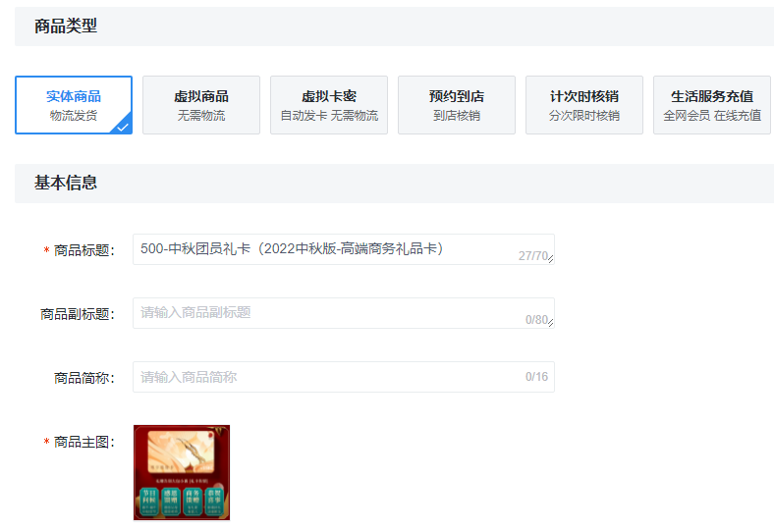
Task: Switch to the 计次时核销 product type
Action: 584,105
